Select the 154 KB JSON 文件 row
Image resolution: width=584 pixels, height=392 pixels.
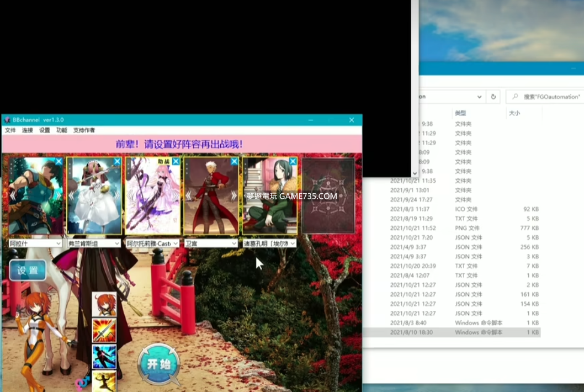tap(452, 304)
